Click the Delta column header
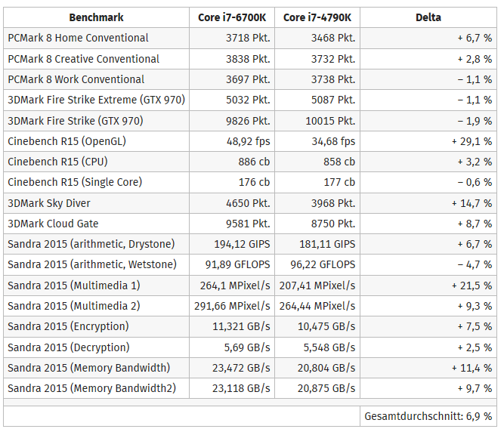The image size is (504, 429). (x=428, y=17)
